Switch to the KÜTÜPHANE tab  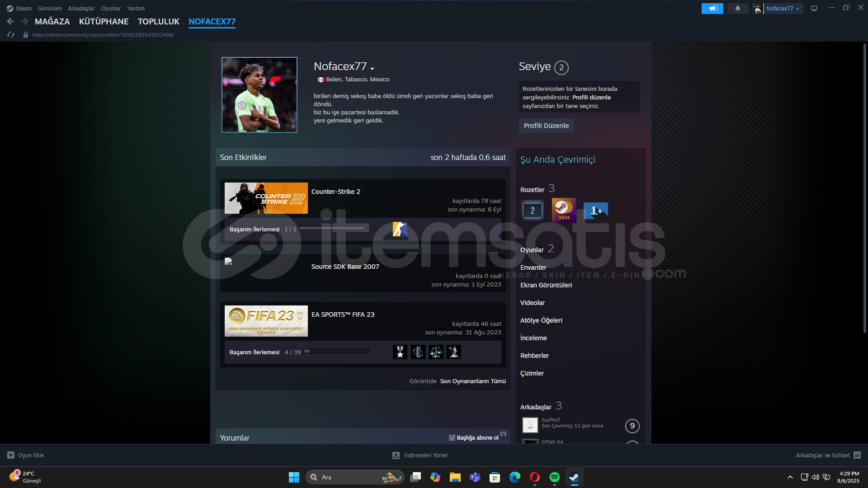click(104, 21)
